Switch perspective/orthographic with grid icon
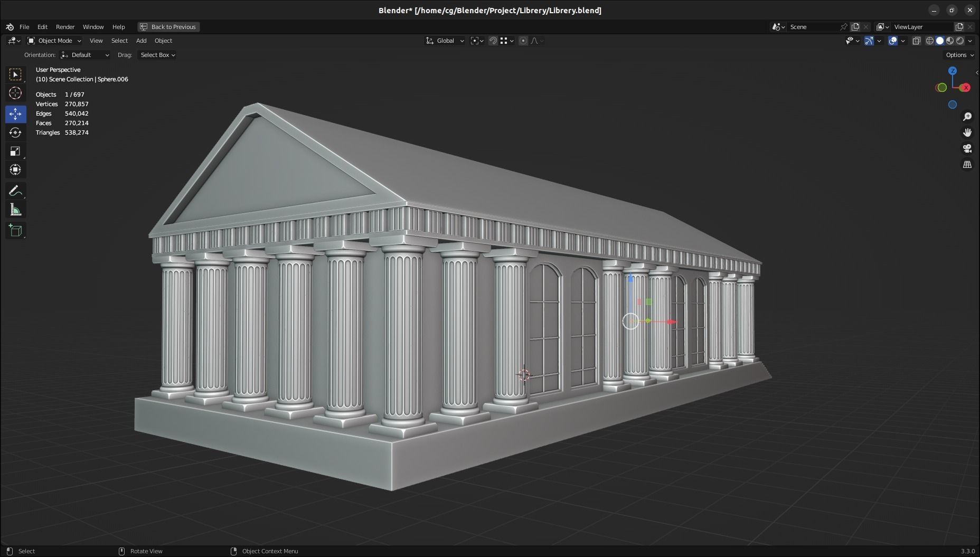The image size is (980, 557). point(967,165)
